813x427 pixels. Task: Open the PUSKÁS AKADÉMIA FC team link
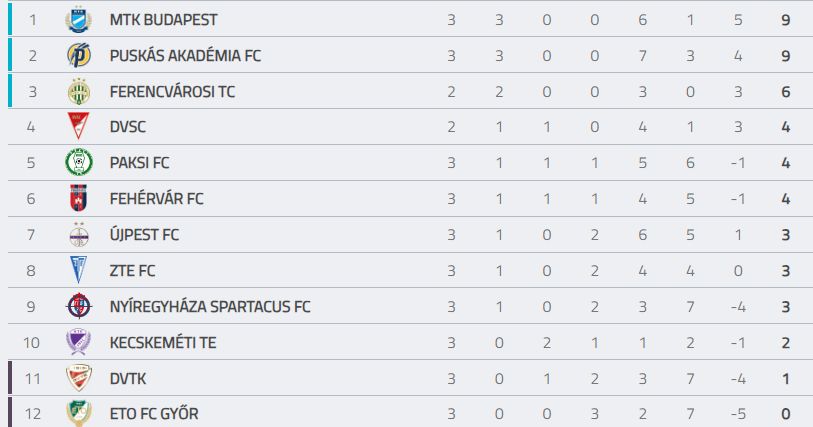click(185, 55)
